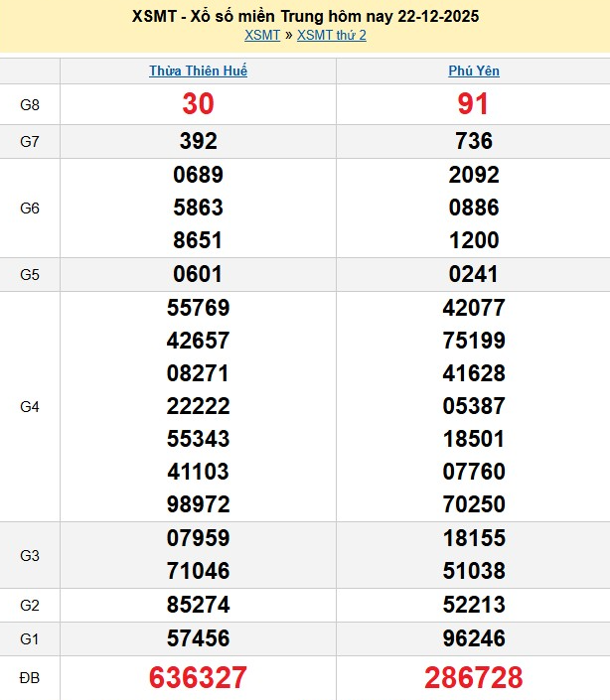The width and height of the screenshot is (610, 700).
Task: Open the XSMT breadcrumb link
Action: click(262, 35)
